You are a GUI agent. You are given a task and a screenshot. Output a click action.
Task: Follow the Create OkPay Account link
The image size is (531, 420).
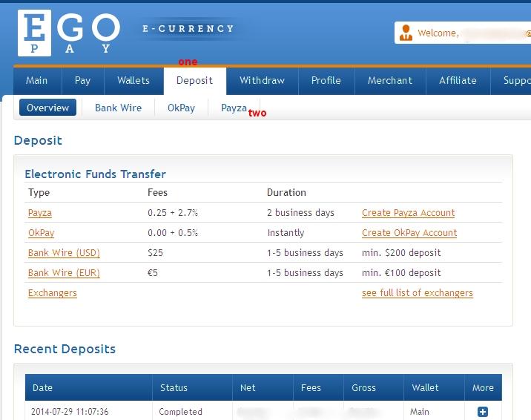click(x=409, y=233)
